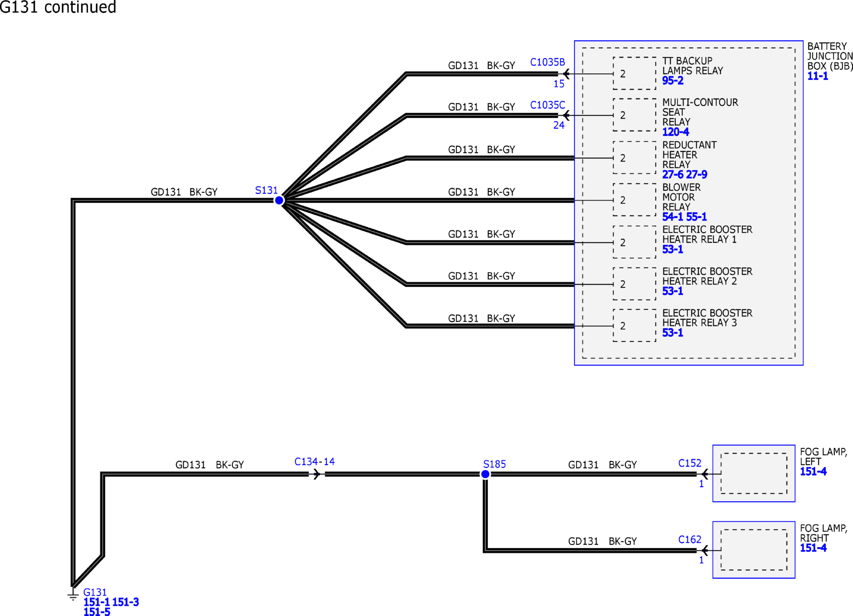Click pin number 1 at C162
Screen dimensions: 853x616
pos(701,560)
